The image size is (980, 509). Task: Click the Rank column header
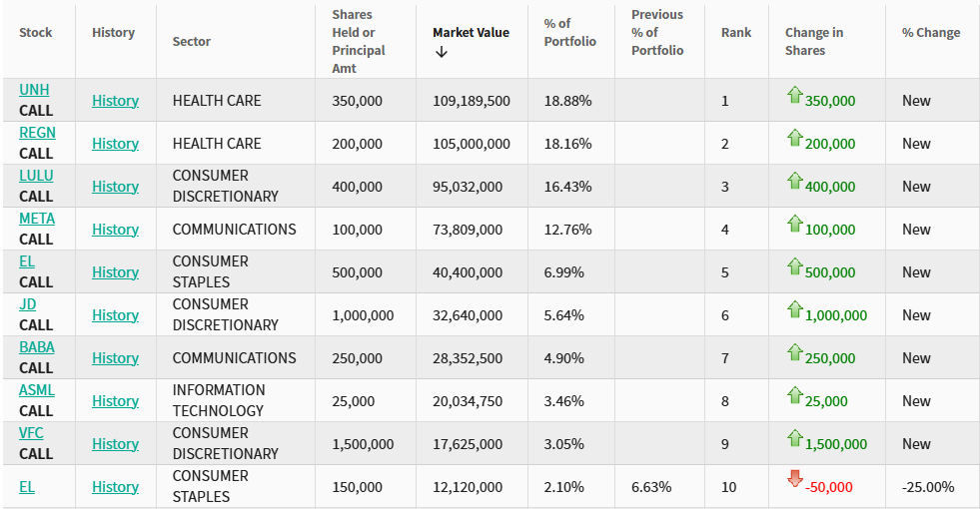click(x=736, y=33)
